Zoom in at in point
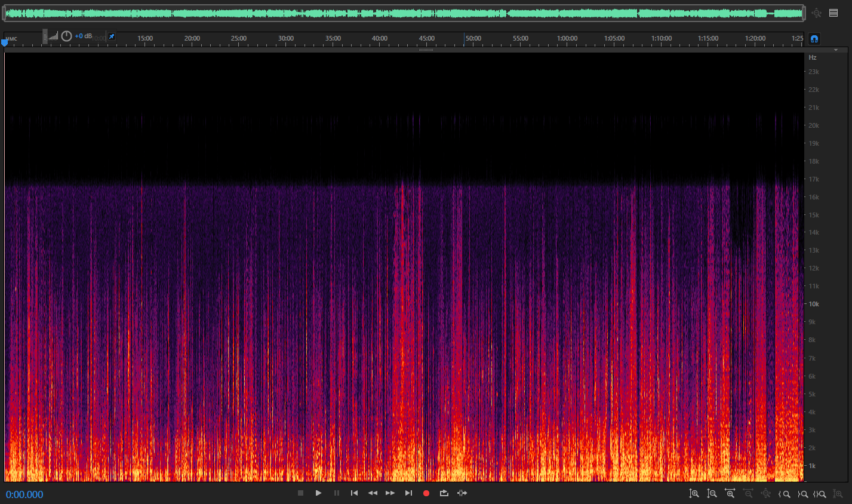Image resolution: width=852 pixels, height=504 pixels. point(785,494)
